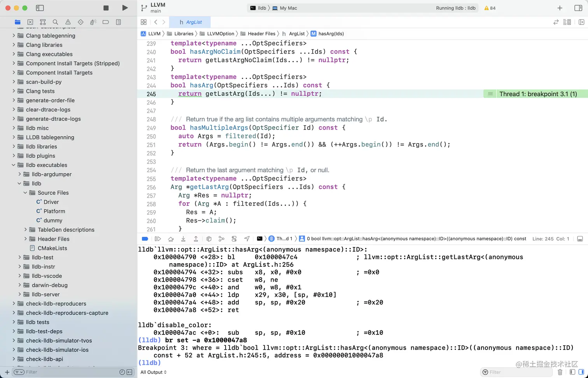Image resolution: width=588 pixels, height=378 pixels.
Task: Select Thread 1 in the debug bar
Action: (281, 239)
